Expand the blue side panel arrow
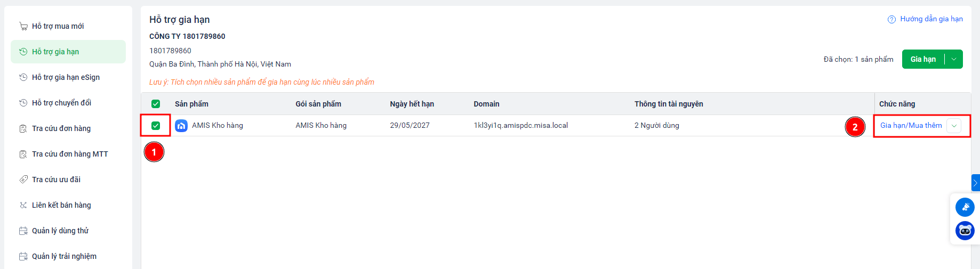The height and width of the screenshot is (269, 980). [976, 183]
